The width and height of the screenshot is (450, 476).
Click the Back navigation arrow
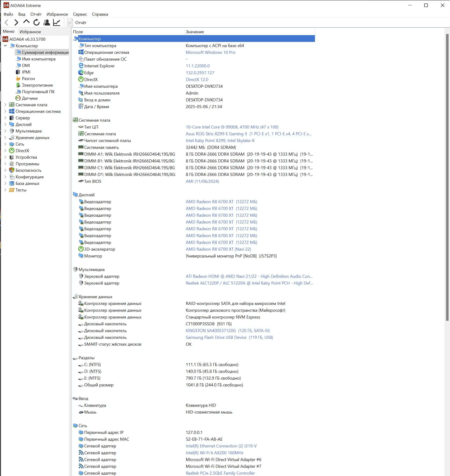(7, 22)
